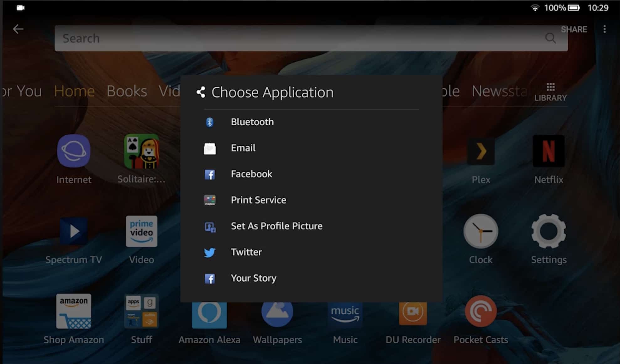Tap the back arrow
620x364 pixels.
click(x=18, y=29)
